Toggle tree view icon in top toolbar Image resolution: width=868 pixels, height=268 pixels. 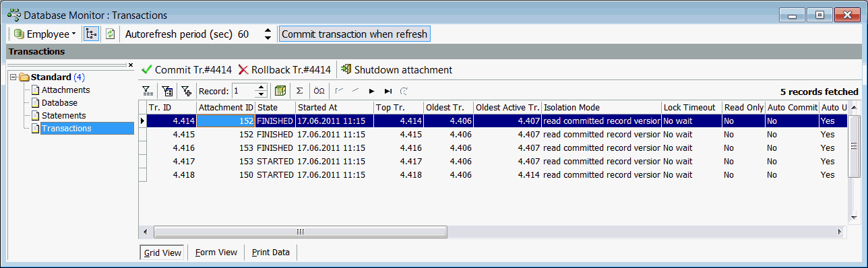click(91, 34)
